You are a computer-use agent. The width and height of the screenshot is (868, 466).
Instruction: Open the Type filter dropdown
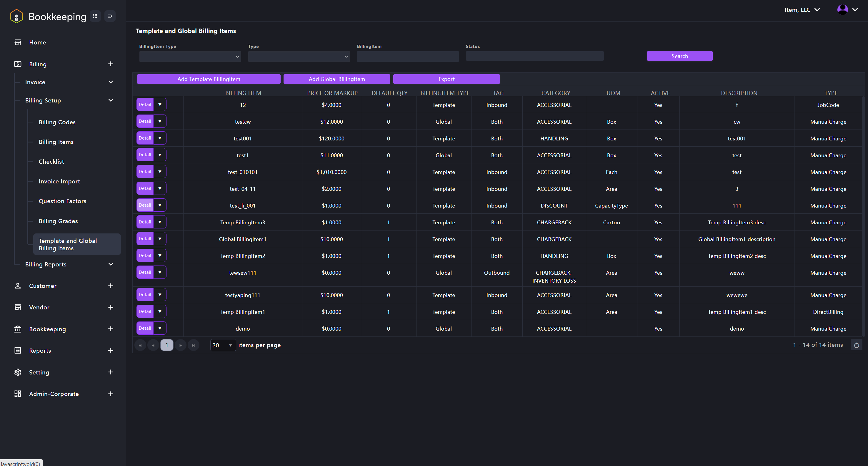[299, 56]
